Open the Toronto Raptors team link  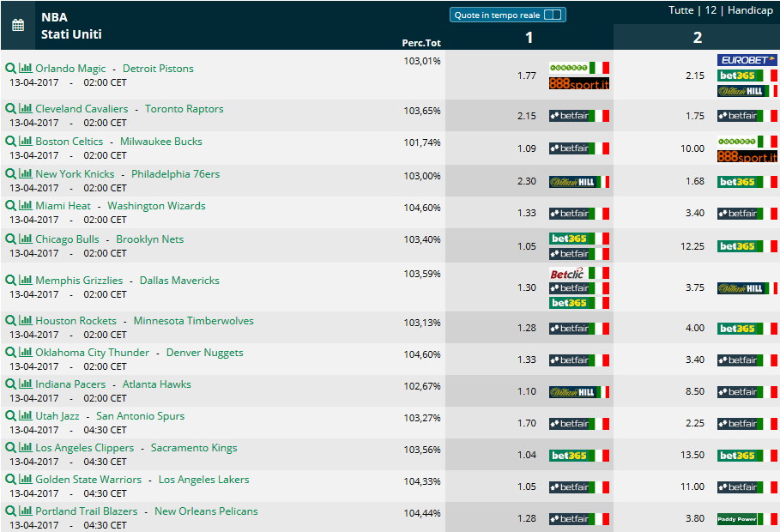pyautogui.click(x=184, y=109)
